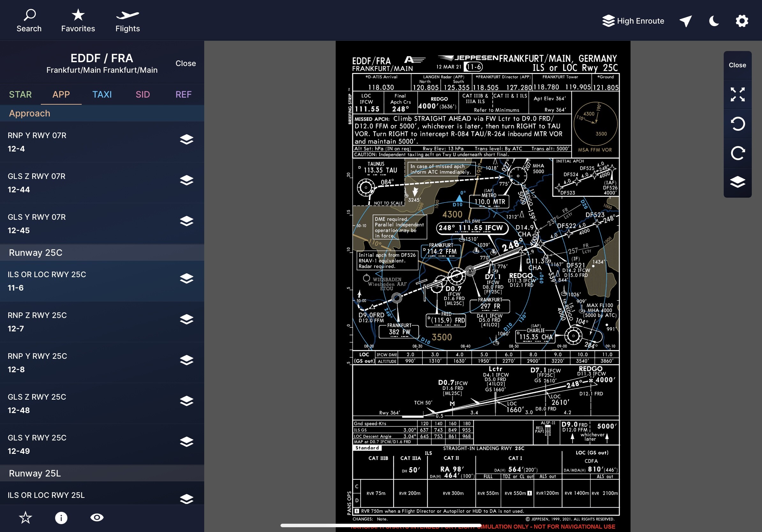The width and height of the screenshot is (762, 532).
Task: Open ILS OR LOC RWY 25L chart
Action: 102,493
